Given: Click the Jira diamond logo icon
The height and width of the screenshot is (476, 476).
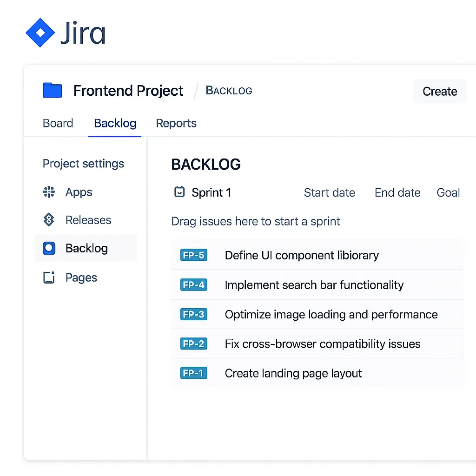Looking at the screenshot, I should point(40,33).
